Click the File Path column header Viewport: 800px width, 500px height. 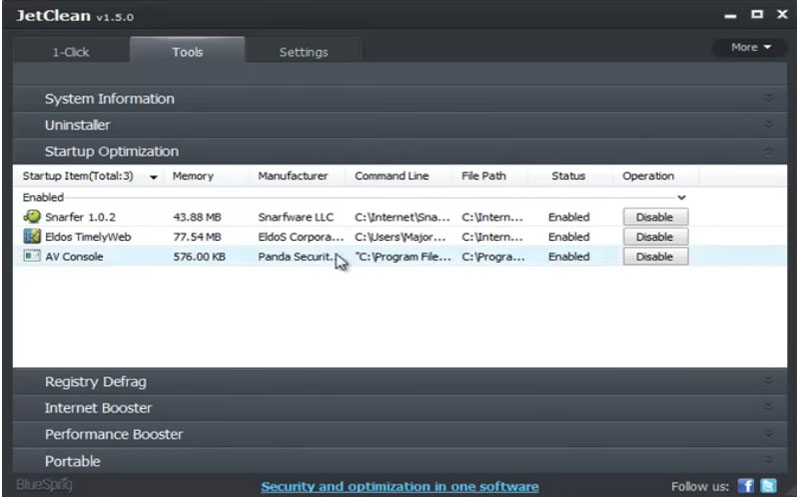(x=484, y=176)
